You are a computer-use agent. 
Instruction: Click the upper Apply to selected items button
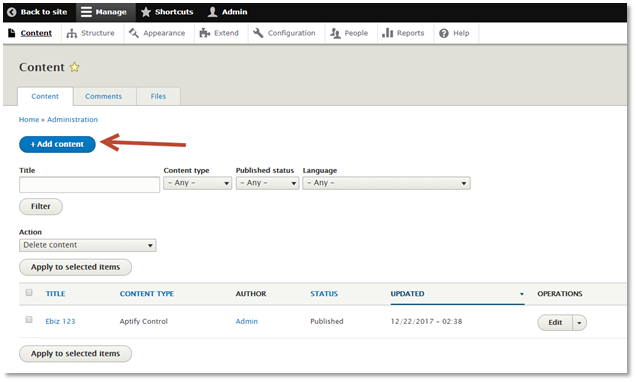(75, 267)
